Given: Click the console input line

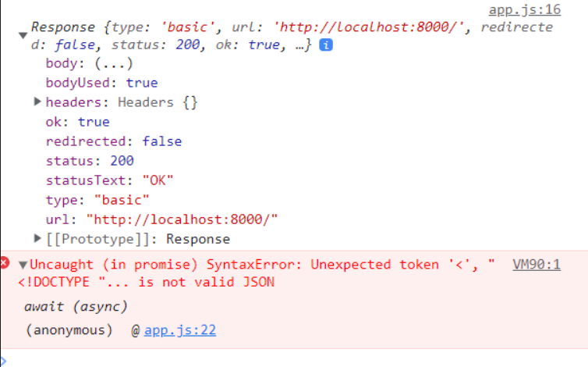Looking at the screenshot, I should click(294, 358).
